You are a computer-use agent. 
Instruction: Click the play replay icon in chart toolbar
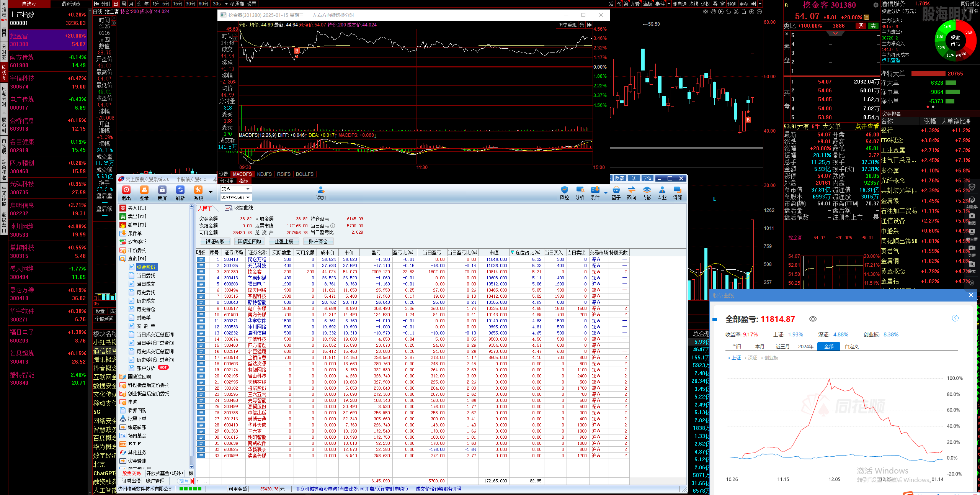pyautogui.click(x=721, y=12)
